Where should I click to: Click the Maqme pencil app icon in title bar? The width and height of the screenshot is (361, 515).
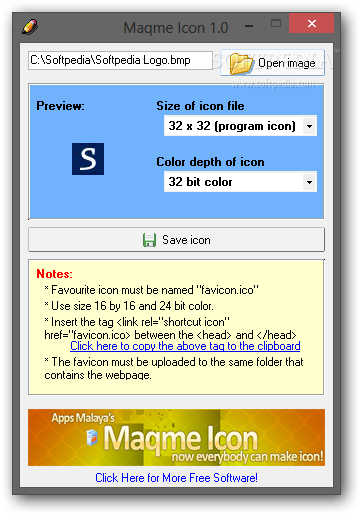30,27
